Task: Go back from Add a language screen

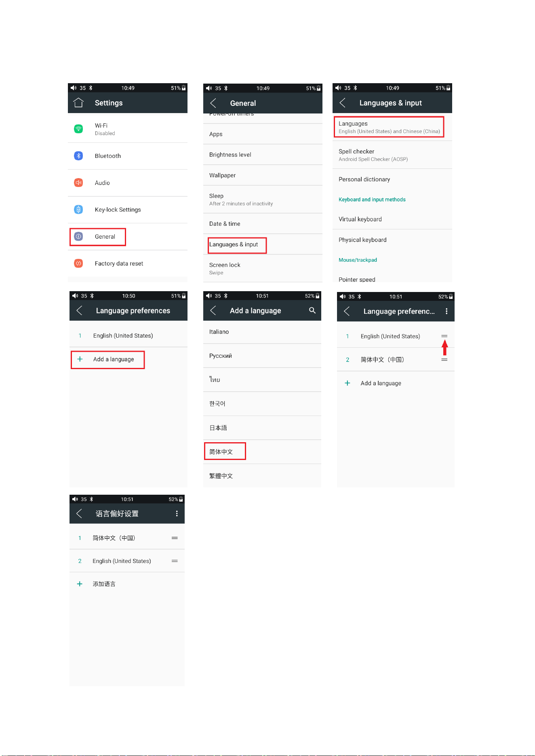Action: (x=213, y=310)
